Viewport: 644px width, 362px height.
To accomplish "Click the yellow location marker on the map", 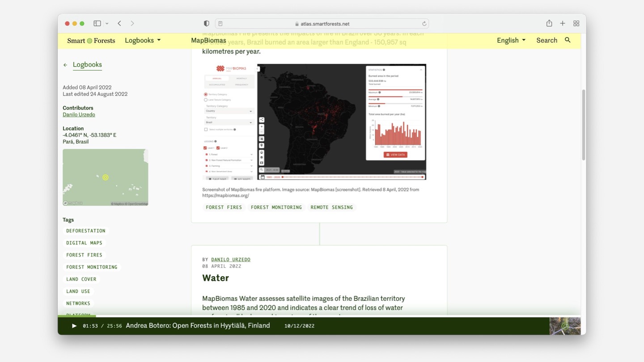I will tap(106, 177).
